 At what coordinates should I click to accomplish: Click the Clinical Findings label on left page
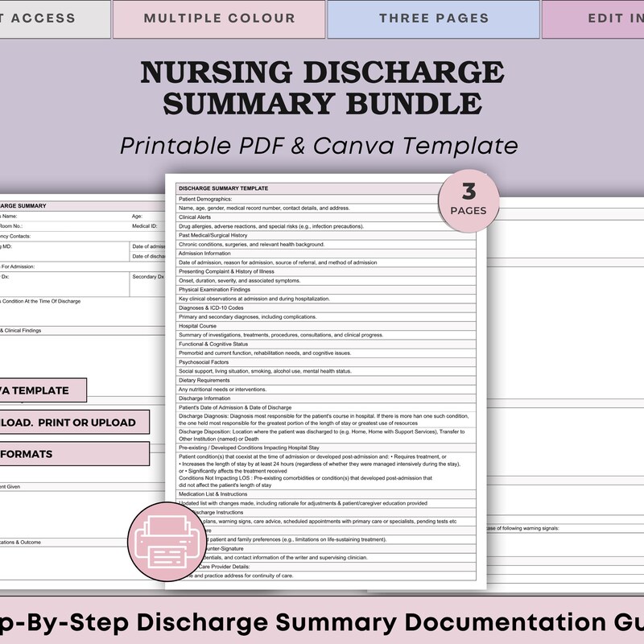(23, 330)
